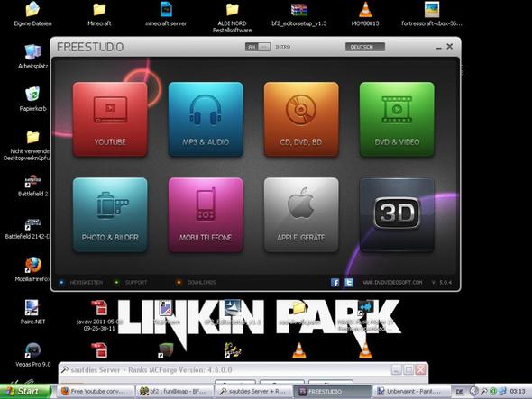Open the Deutsch language dropdown

365,47
